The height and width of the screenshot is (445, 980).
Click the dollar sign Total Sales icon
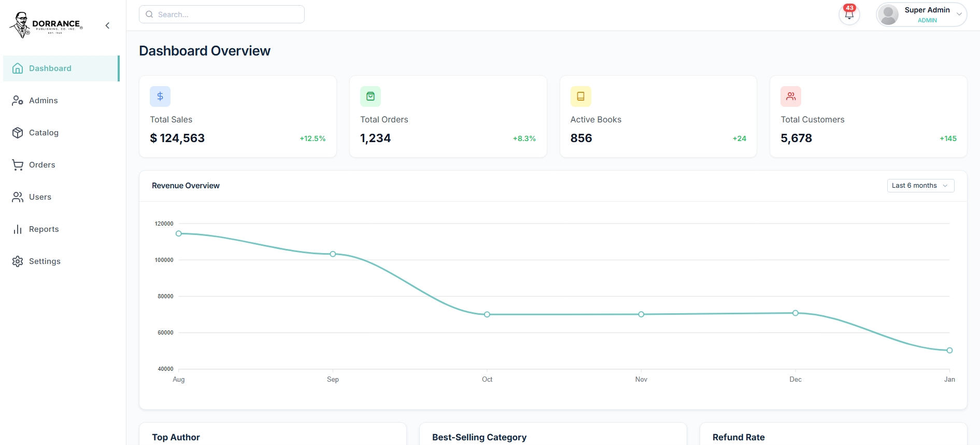pos(160,96)
